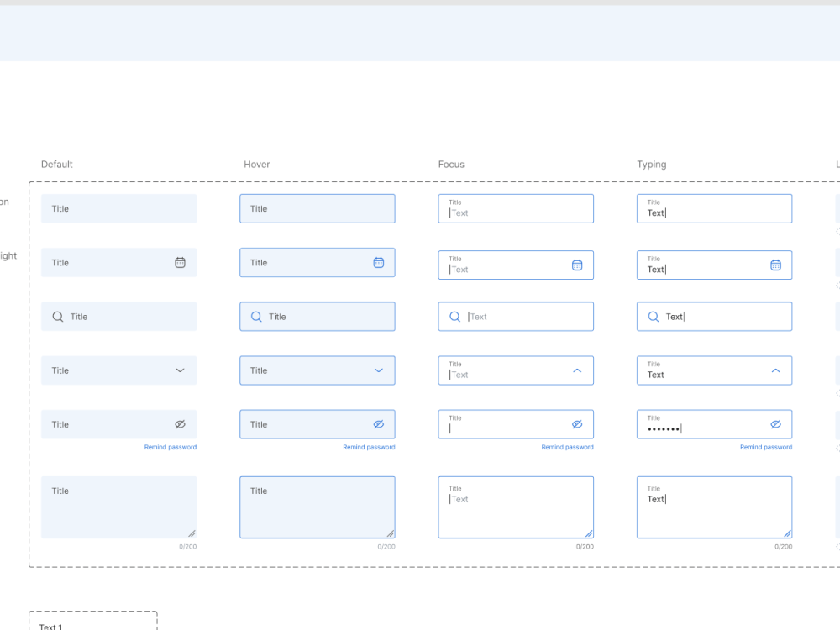840x630 pixels.
Task: Toggle password visibility in the Hover password field
Action: 378,424
